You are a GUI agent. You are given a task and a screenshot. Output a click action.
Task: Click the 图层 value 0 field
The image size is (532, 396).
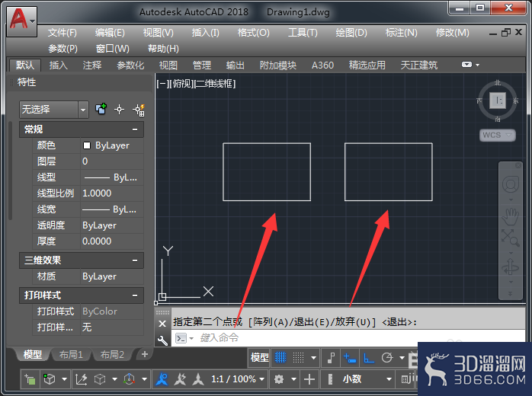[x=112, y=161]
